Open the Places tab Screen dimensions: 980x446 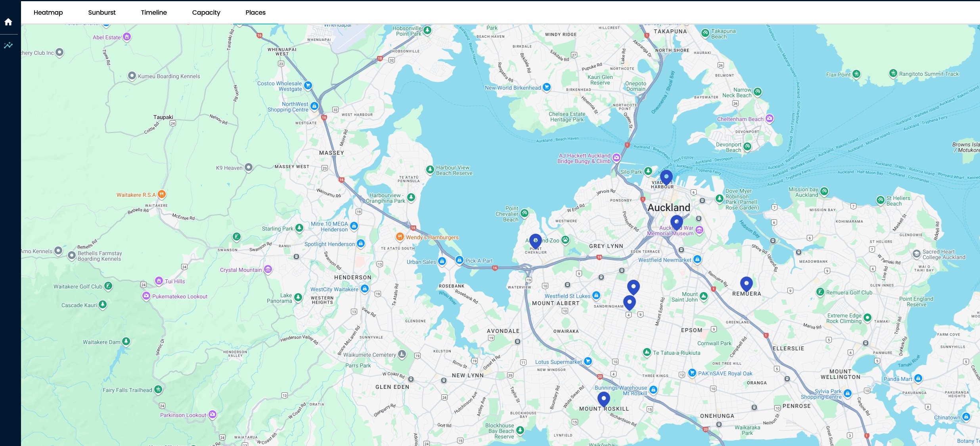255,12
